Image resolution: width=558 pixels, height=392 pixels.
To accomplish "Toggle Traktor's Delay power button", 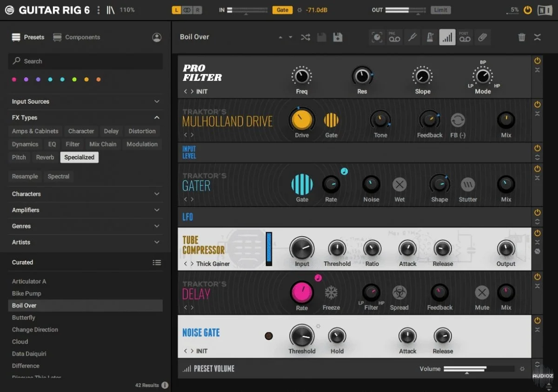I will 538,277.
